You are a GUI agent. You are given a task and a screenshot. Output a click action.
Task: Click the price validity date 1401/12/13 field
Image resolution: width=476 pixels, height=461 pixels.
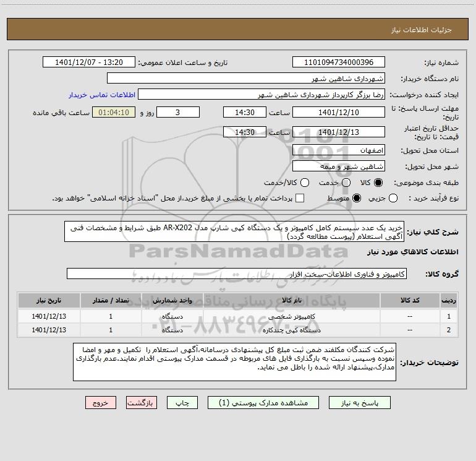[x=339, y=132]
